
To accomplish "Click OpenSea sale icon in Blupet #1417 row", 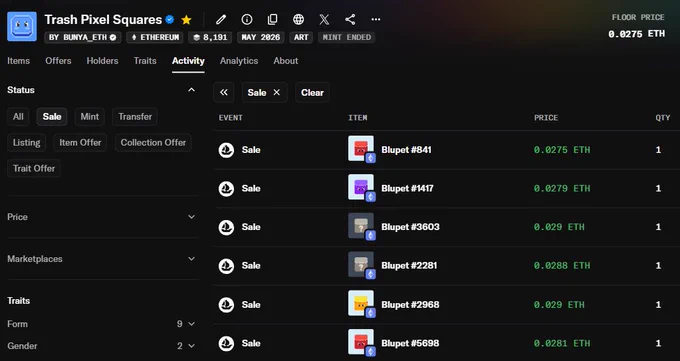I will (x=226, y=189).
